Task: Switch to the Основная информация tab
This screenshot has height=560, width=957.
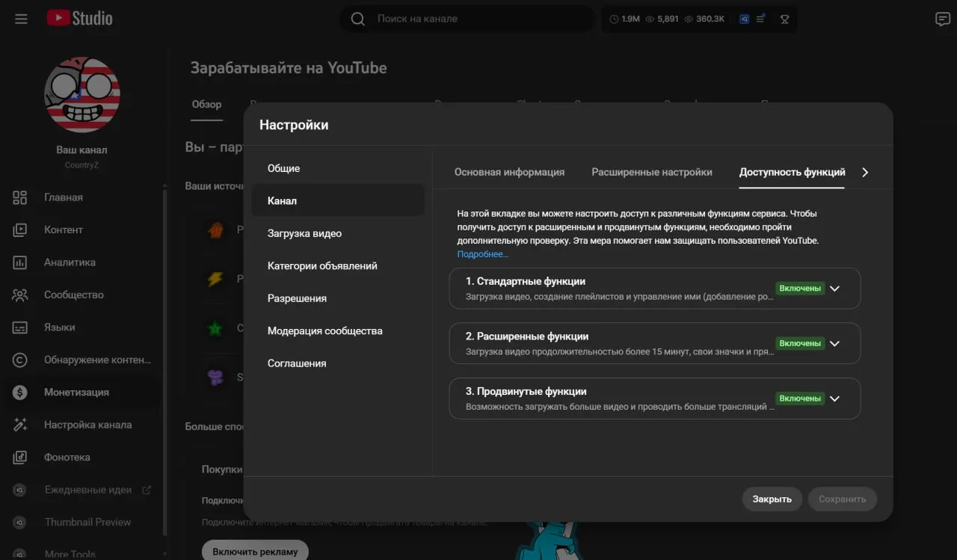Action: coord(509,172)
